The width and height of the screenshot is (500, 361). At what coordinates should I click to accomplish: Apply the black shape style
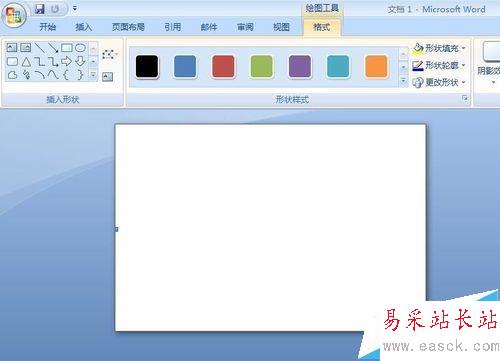147,67
